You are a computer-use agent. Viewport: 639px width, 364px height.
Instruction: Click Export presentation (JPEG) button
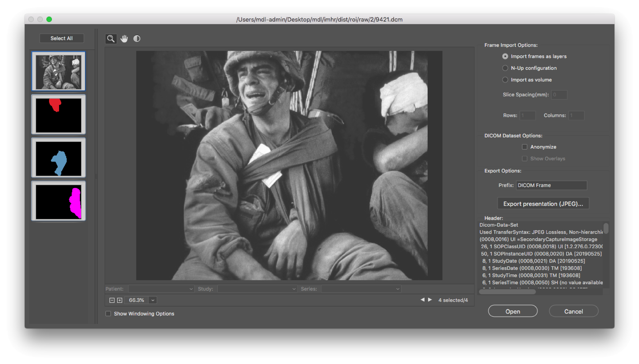(543, 204)
